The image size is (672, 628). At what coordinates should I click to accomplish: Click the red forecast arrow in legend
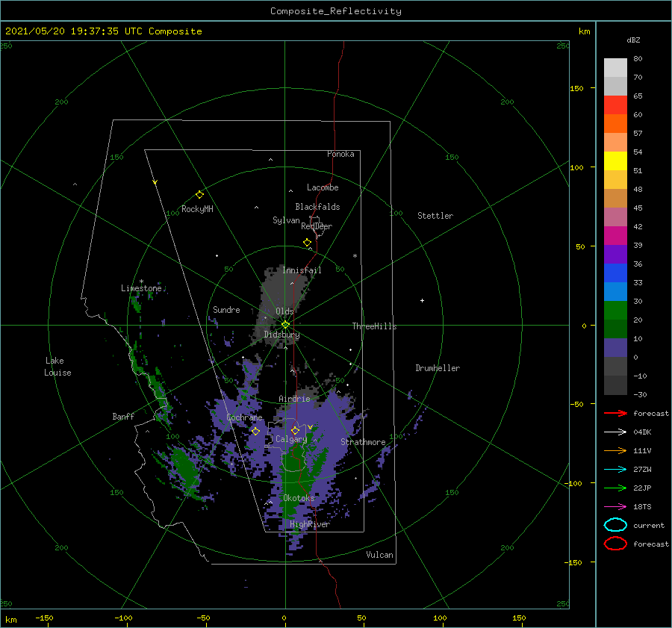click(x=615, y=413)
